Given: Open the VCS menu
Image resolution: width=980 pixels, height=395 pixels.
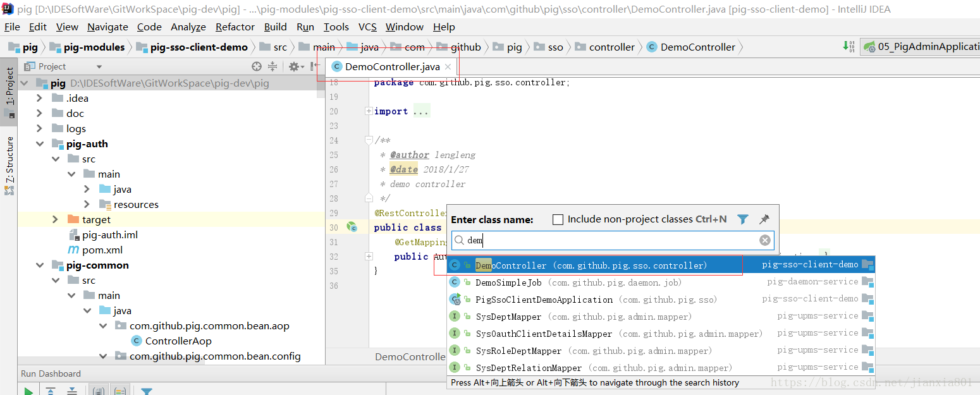Looking at the screenshot, I should coord(367,27).
